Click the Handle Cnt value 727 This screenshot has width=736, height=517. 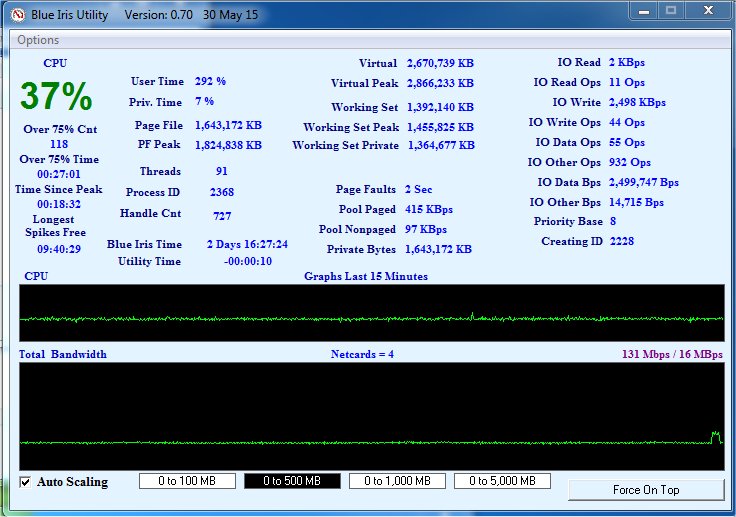click(222, 216)
